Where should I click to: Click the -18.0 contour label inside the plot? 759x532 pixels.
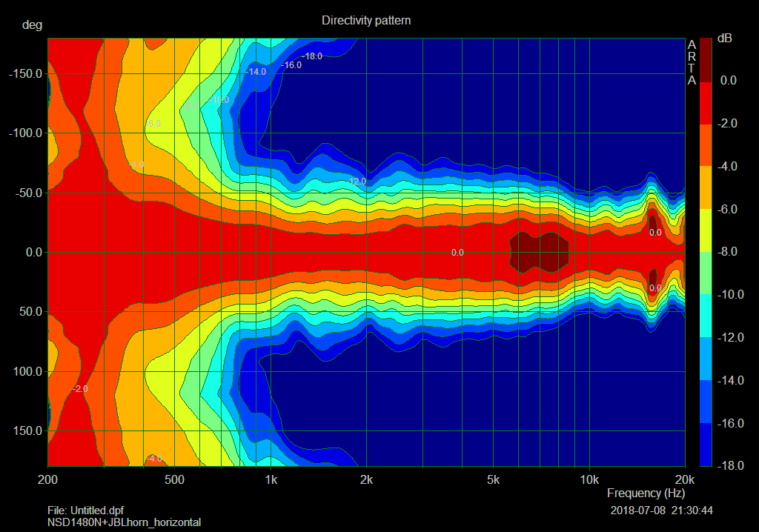[312, 56]
